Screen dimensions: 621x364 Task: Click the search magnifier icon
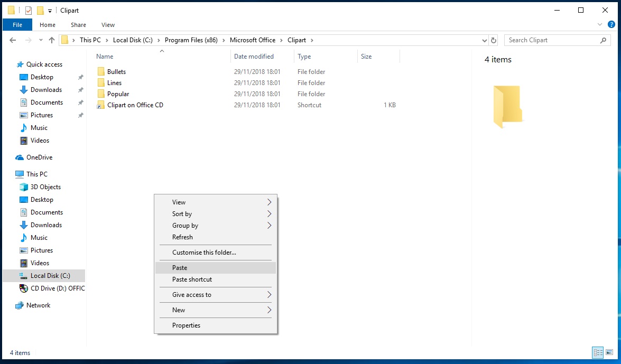[x=603, y=40]
